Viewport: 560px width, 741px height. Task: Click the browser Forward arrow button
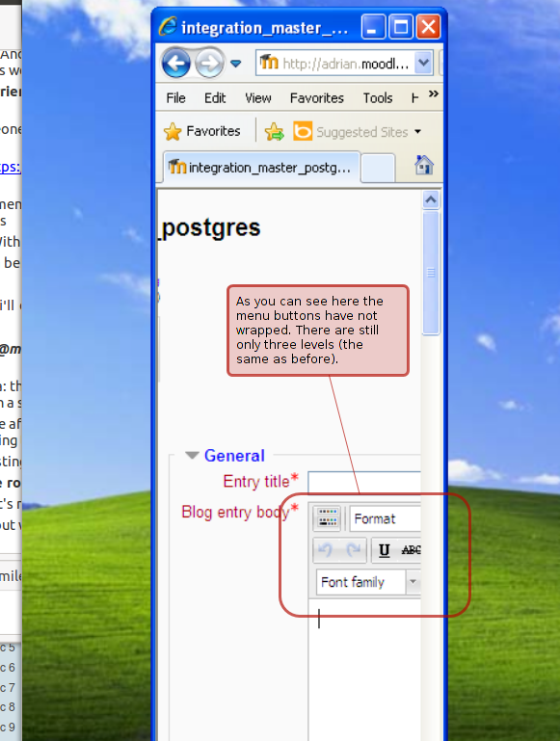(209, 63)
